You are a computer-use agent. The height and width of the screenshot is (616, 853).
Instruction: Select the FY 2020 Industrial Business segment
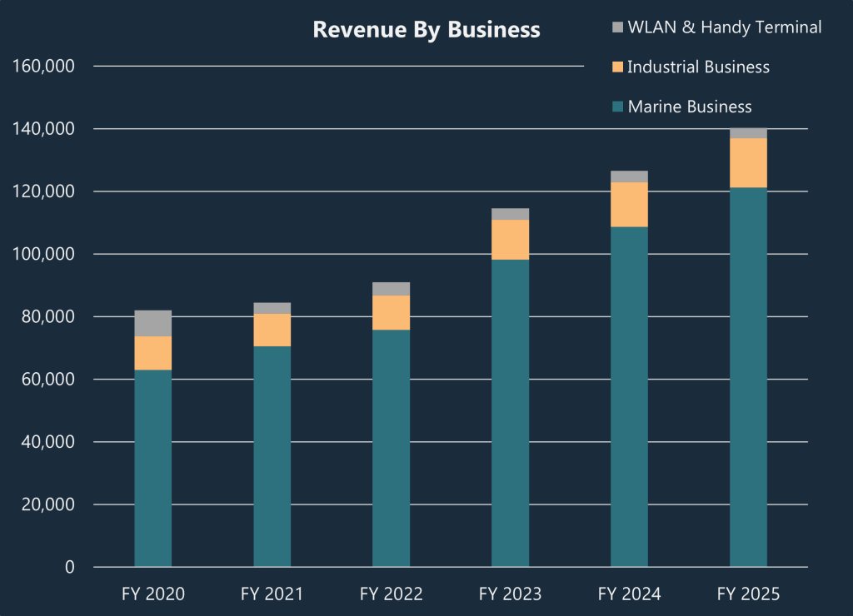tap(152, 352)
